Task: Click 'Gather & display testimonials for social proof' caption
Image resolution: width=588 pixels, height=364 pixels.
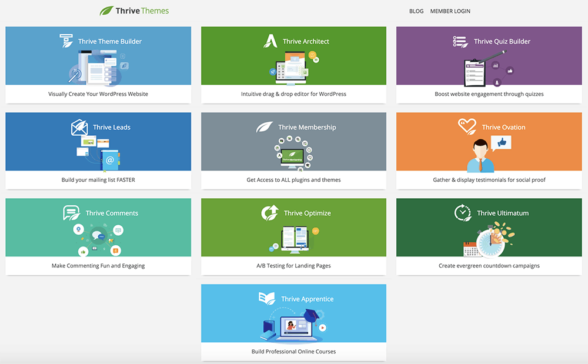Action: tap(489, 180)
